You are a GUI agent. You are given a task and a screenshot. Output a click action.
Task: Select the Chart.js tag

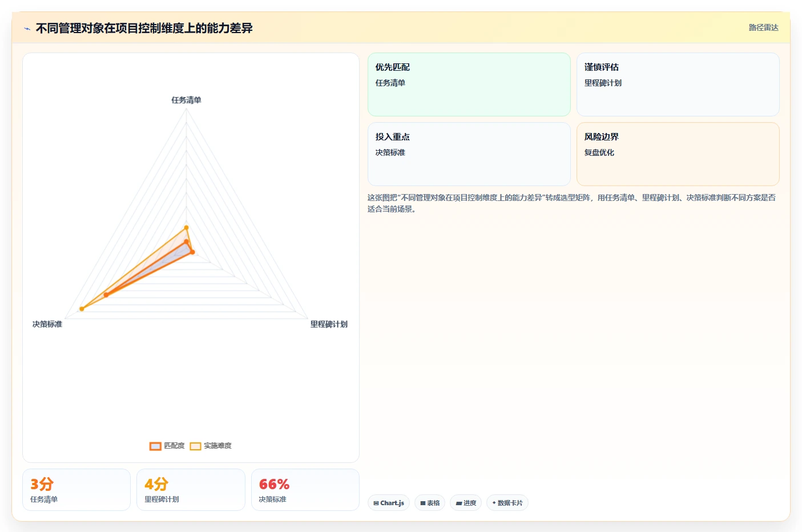click(x=389, y=503)
